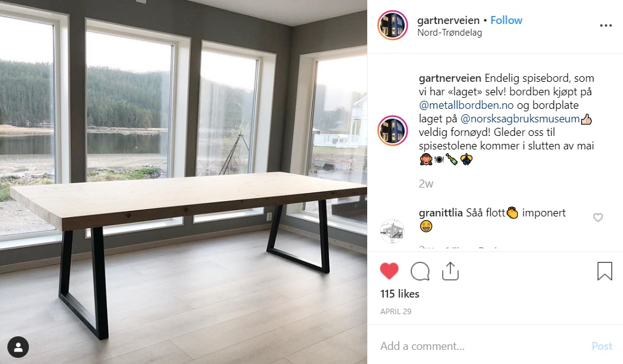Screen dimensions: 623x364
Task: Focus the Add a comment field
Action: point(482,346)
